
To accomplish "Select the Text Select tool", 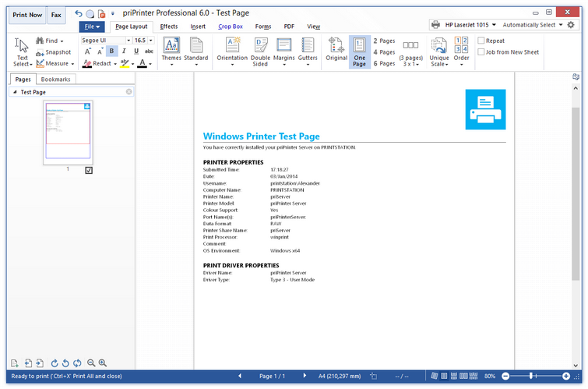I will tap(22, 52).
